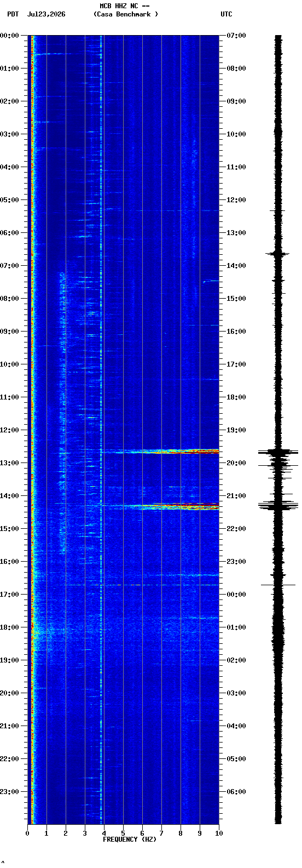Click the 00:00 UTC time label
The image size is (302, 868).
tap(236, 595)
